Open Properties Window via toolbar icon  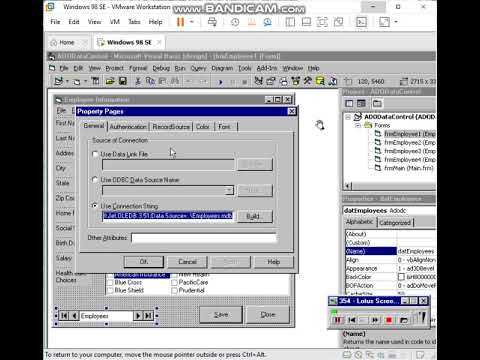click(271, 81)
